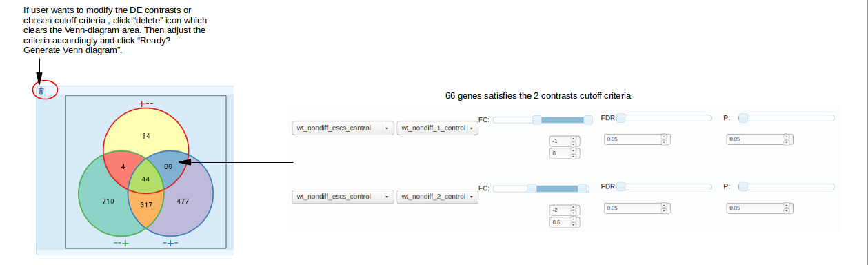This screenshot has height=265, width=868.
Task: Click the first row FC upper value field showing 8
Action: (565, 153)
